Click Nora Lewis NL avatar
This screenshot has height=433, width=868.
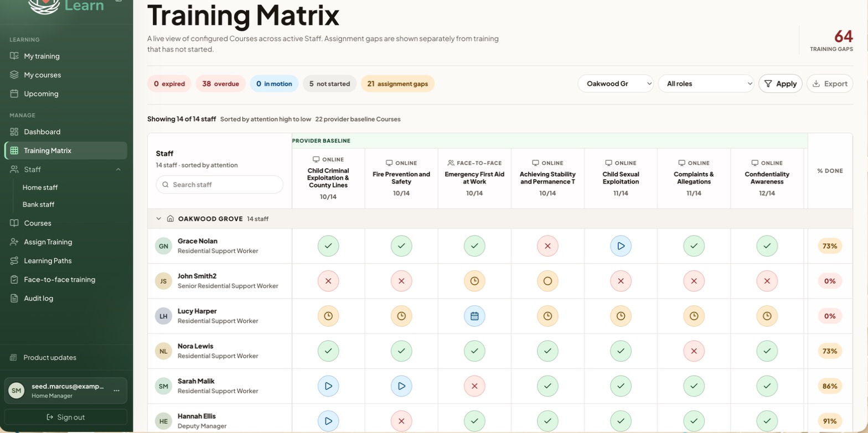(x=163, y=351)
